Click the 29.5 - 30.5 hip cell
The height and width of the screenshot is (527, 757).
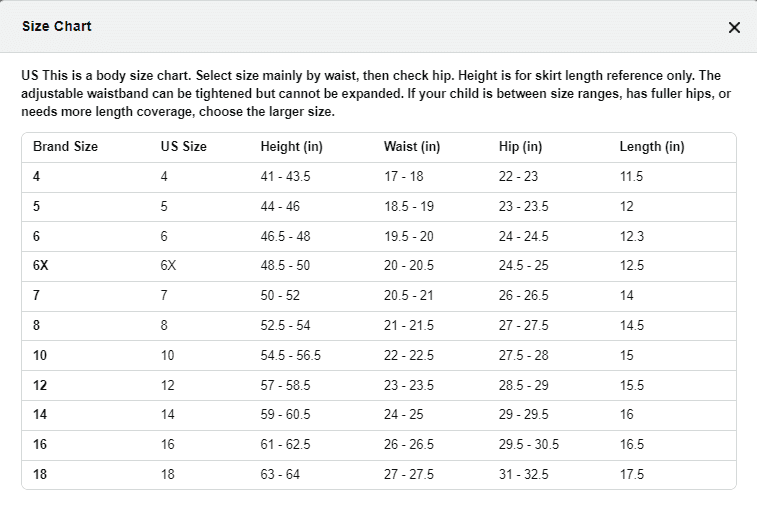(529, 444)
